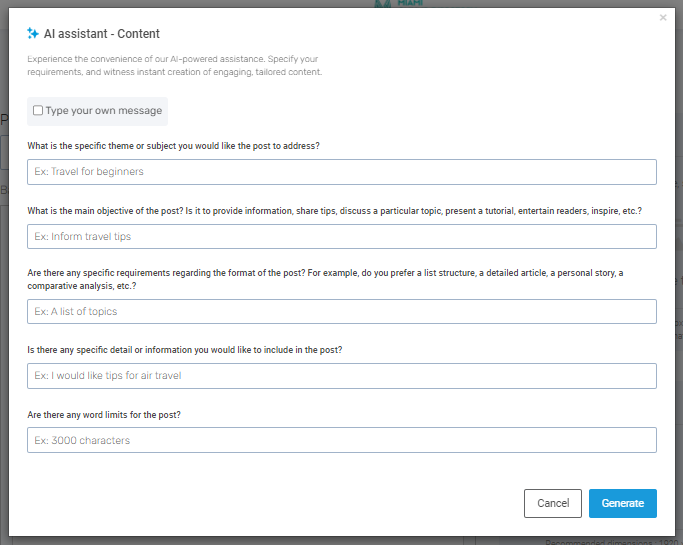Screen dimensions: 683x545
Task: Focus the 'Travel for beginners' theme field
Action: point(342,172)
